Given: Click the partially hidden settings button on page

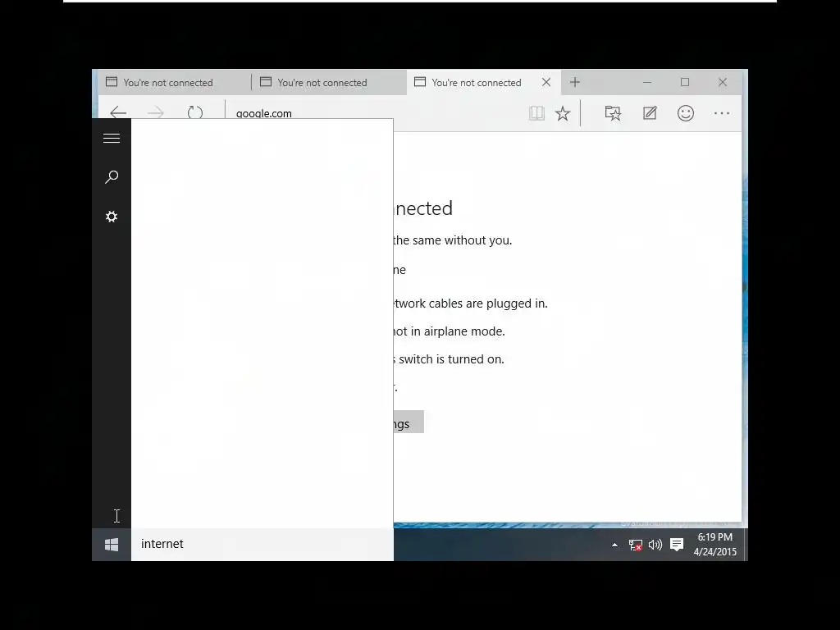Looking at the screenshot, I should pos(409,422).
